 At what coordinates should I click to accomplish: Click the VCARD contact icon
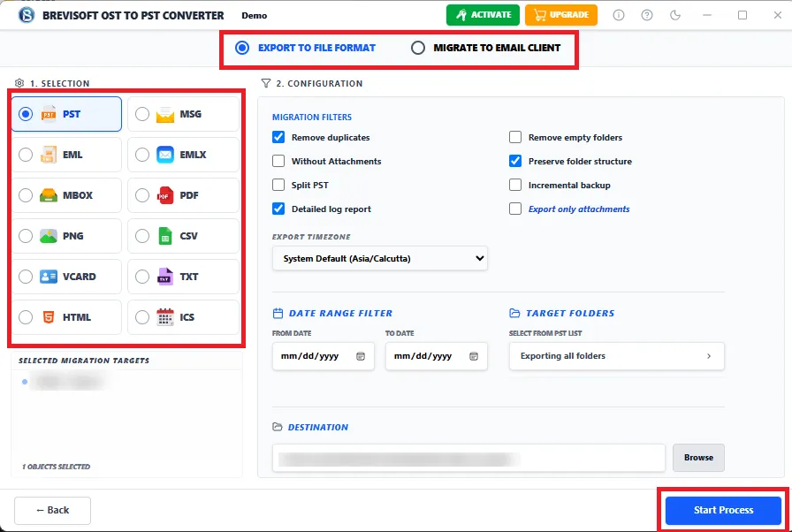click(x=49, y=277)
